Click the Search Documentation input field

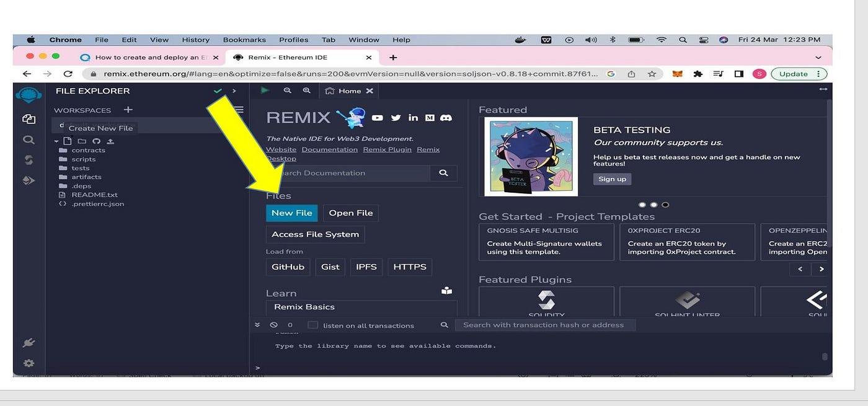tap(348, 173)
